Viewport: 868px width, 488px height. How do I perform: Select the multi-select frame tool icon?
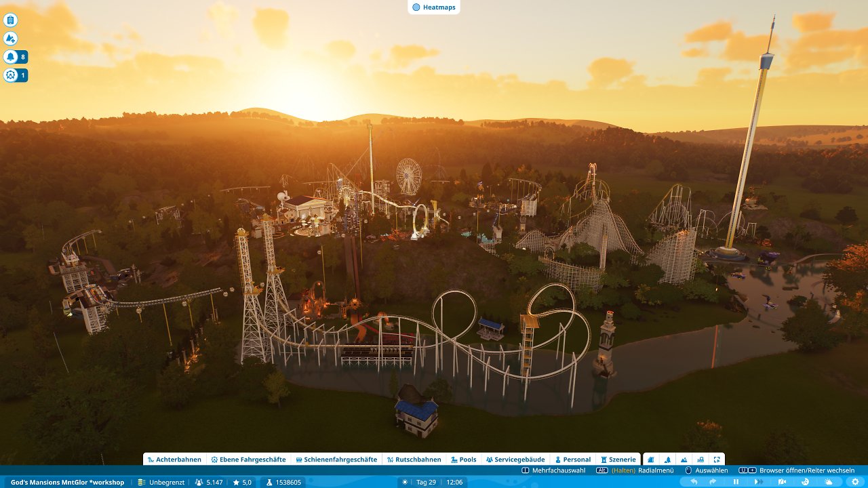717,460
